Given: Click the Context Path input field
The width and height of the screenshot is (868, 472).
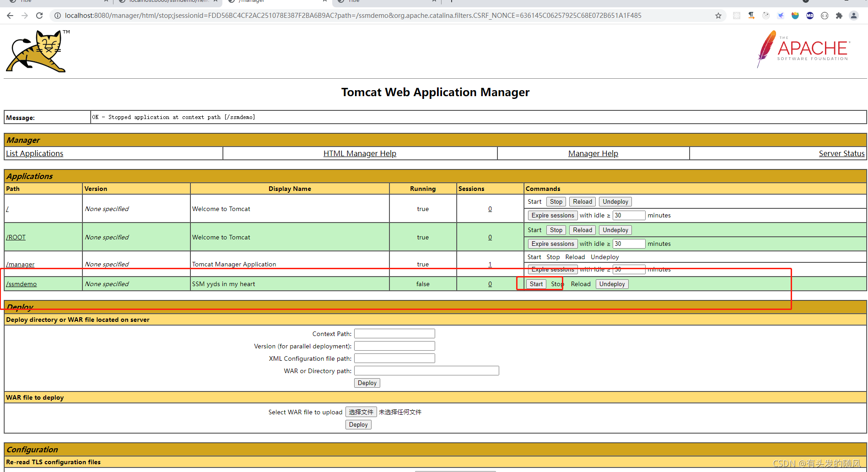Looking at the screenshot, I should (x=394, y=334).
